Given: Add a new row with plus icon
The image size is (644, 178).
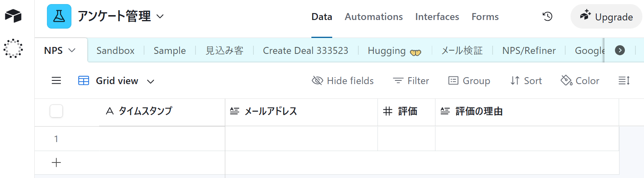Looking at the screenshot, I should pos(56,162).
